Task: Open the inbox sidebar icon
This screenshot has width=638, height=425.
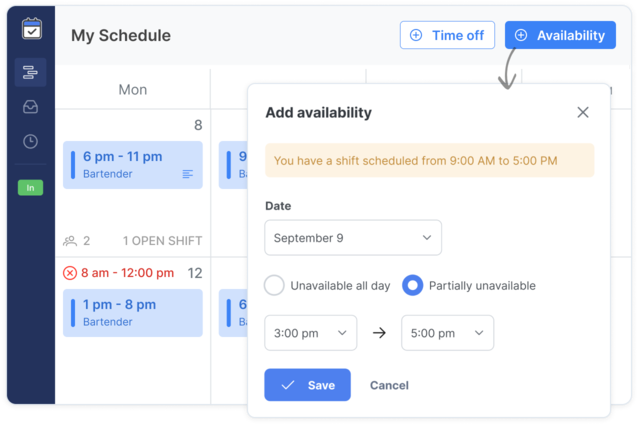Action: (x=30, y=107)
